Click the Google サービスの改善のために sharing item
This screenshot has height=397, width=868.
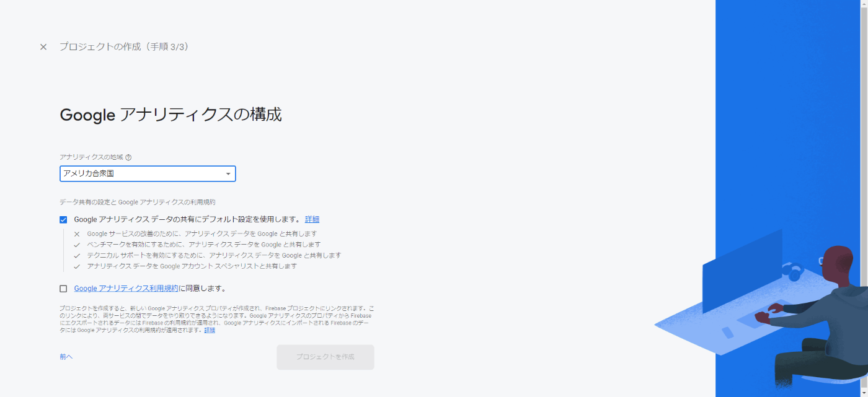pyautogui.click(x=202, y=234)
